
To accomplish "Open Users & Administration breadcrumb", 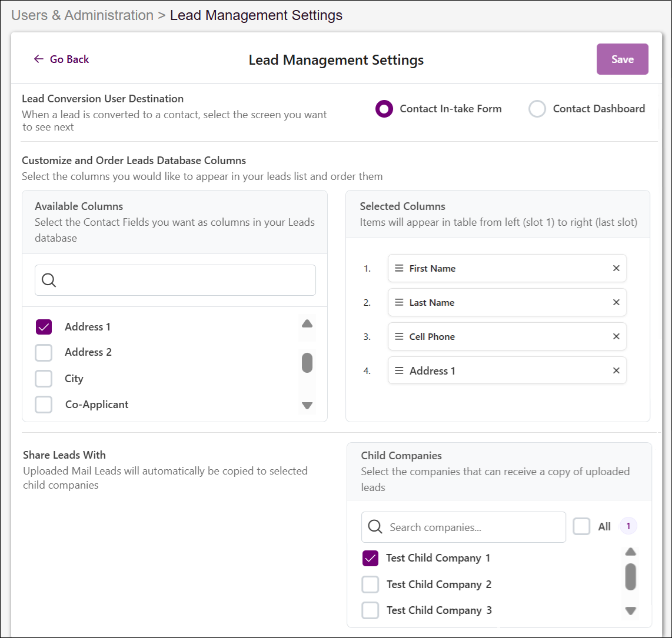I will click(82, 15).
